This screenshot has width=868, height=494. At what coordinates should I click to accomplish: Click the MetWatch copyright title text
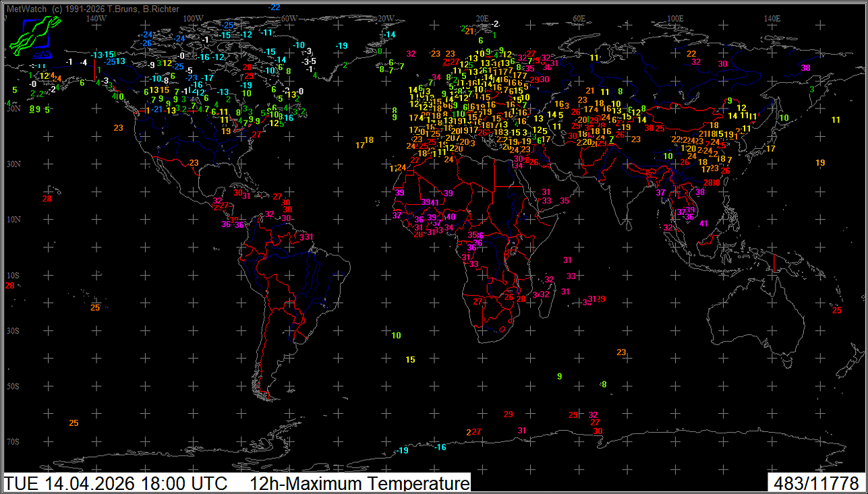click(92, 9)
